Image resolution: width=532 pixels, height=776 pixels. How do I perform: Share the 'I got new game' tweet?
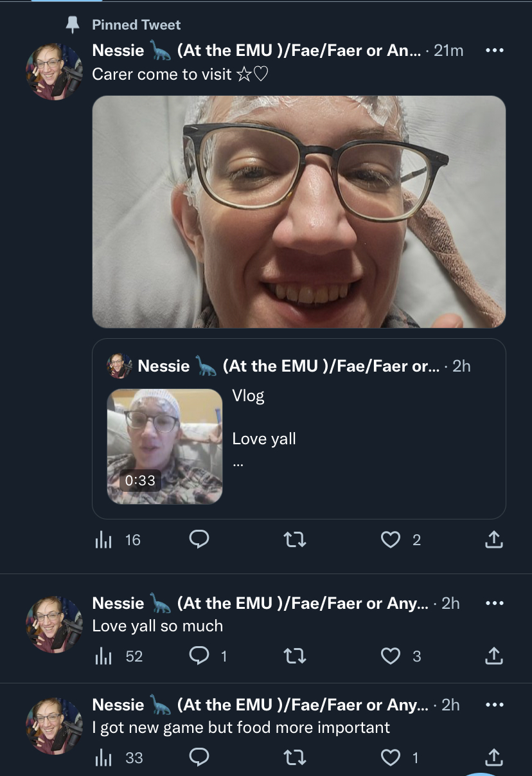coord(493,758)
